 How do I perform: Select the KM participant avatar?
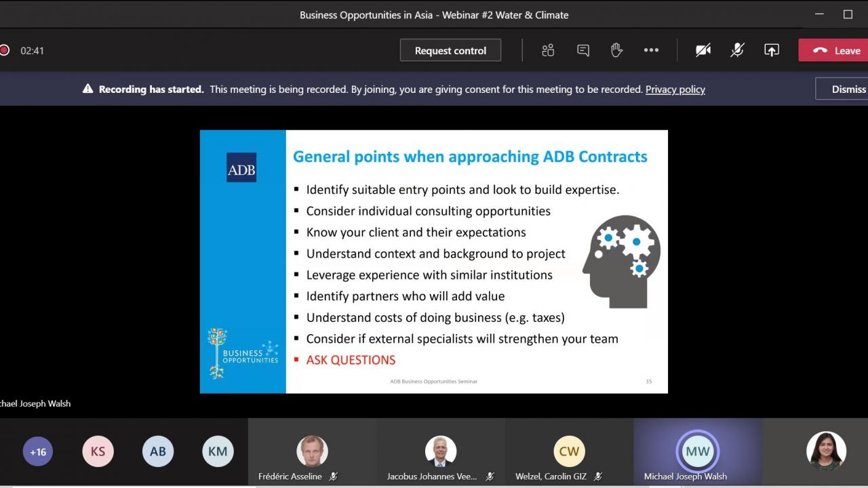218,451
